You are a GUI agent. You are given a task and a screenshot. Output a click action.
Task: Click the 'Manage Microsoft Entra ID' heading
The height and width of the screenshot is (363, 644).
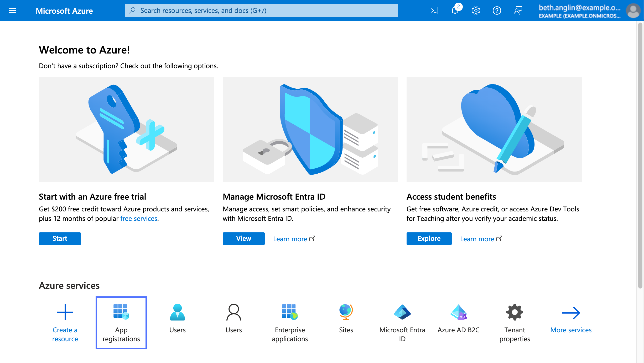pos(274,196)
